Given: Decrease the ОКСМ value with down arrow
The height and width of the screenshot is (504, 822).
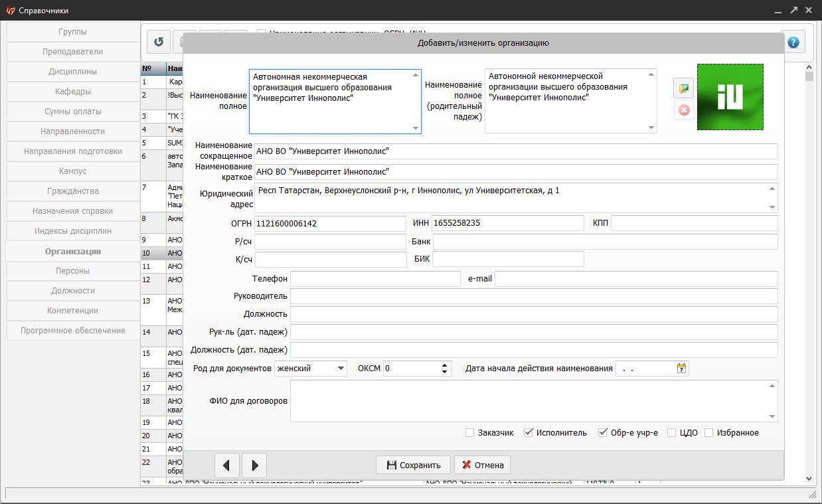Looking at the screenshot, I should tap(445, 372).
